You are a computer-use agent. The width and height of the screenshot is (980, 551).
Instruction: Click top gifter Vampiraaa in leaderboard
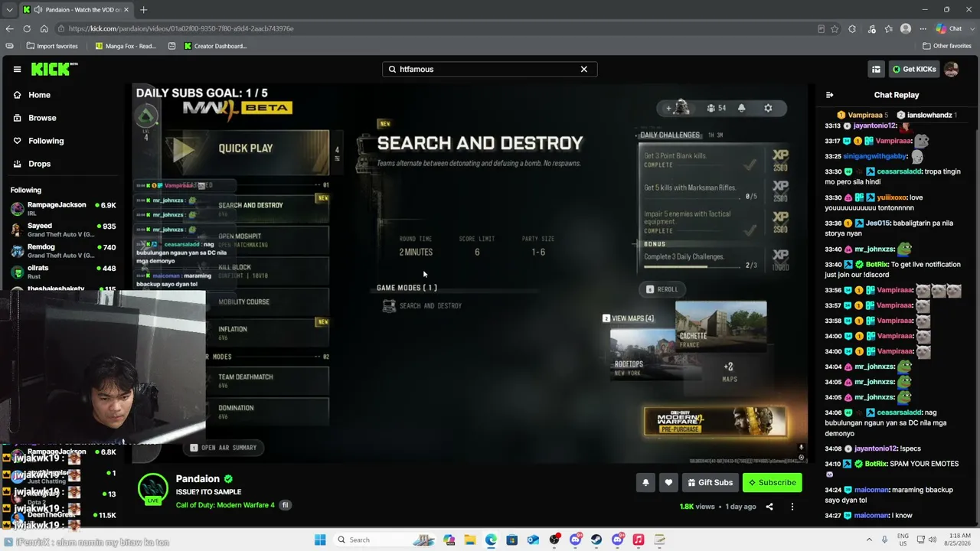click(864, 115)
